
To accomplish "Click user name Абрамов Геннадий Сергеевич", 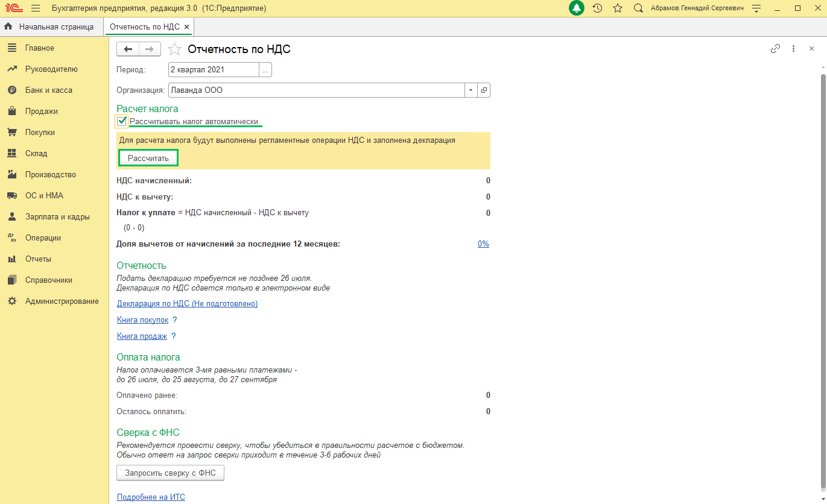I will (697, 8).
